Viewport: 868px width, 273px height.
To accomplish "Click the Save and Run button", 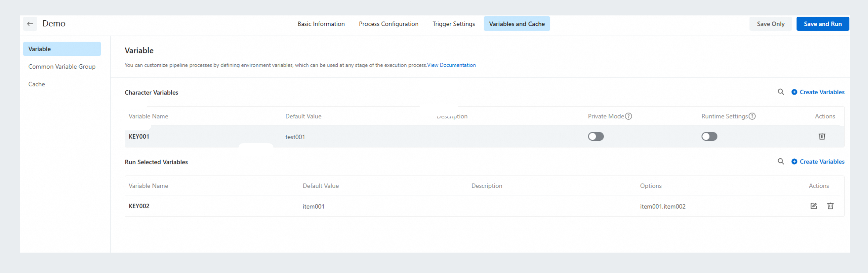I will (x=823, y=24).
